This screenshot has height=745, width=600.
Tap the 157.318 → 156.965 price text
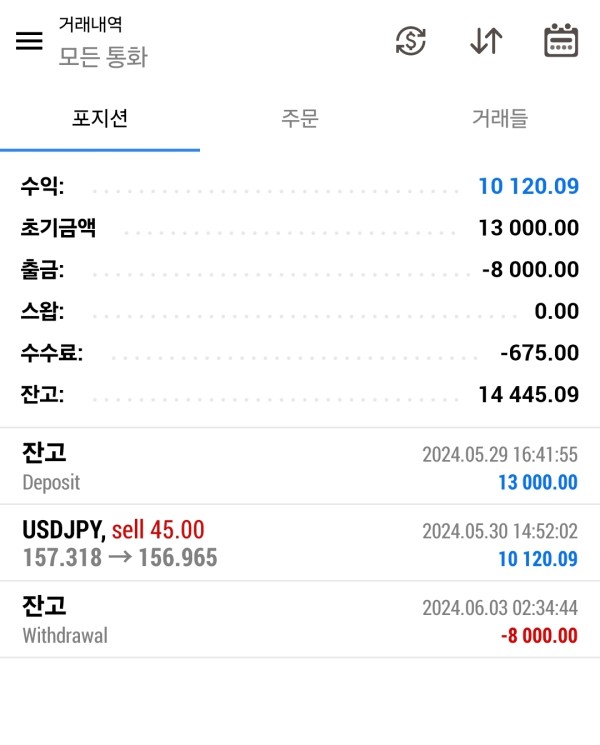click(x=120, y=558)
